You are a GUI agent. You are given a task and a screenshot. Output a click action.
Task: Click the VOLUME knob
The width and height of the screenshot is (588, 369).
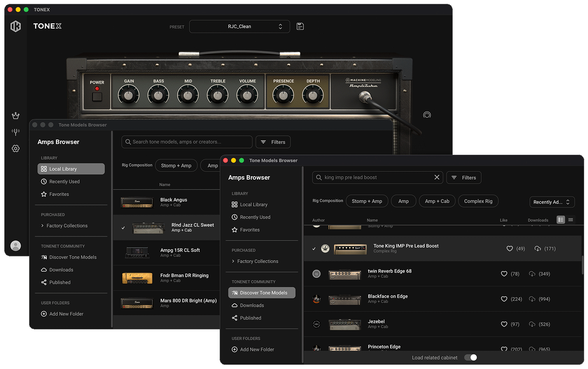[x=247, y=95]
